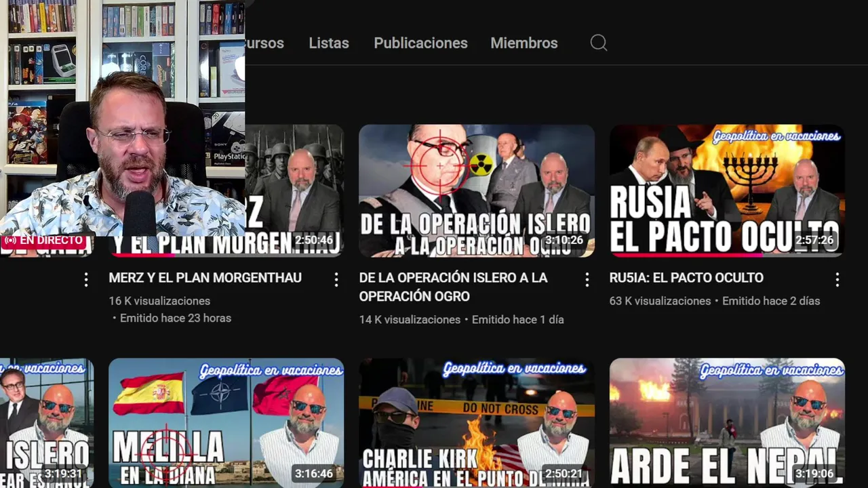Switch to the Publicaciones tab
Image resolution: width=868 pixels, height=488 pixels.
420,43
